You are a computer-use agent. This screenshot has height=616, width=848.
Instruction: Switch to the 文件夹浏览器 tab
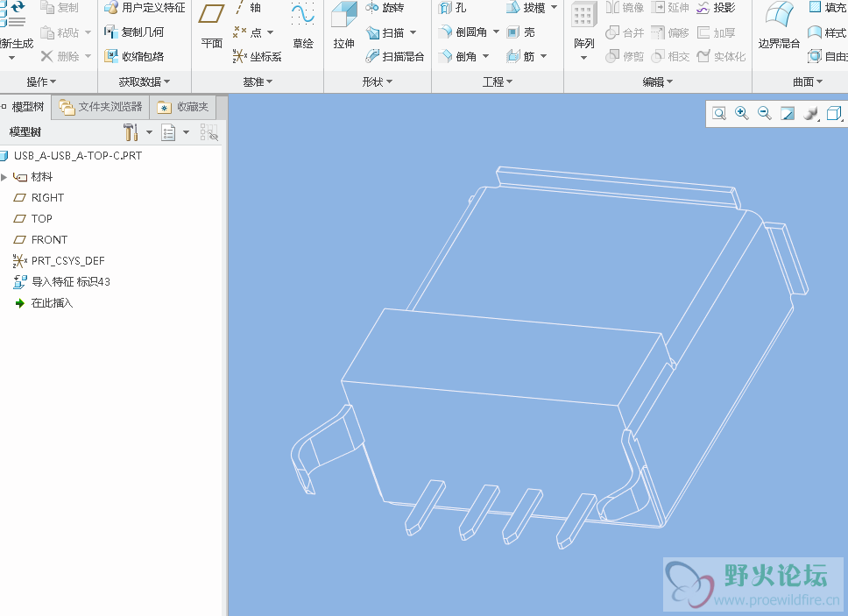click(101, 107)
